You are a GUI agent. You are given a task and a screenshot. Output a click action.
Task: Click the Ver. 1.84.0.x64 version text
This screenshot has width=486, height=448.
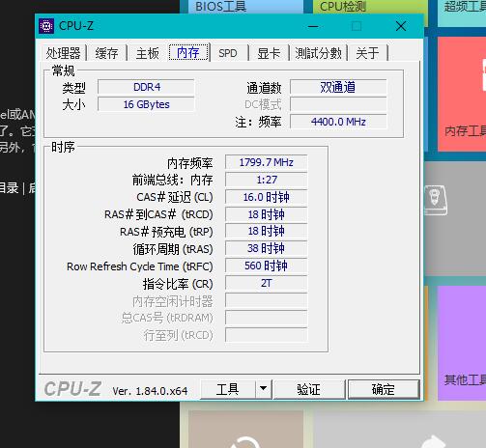tap(150, 391)
